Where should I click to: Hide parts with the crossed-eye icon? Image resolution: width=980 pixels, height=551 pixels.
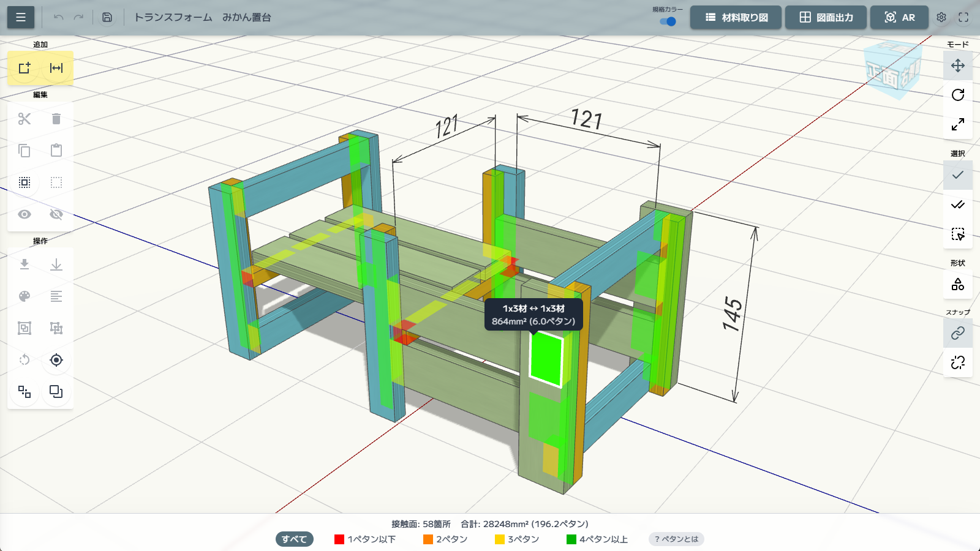pyautogui.click(x=56, y=214)
